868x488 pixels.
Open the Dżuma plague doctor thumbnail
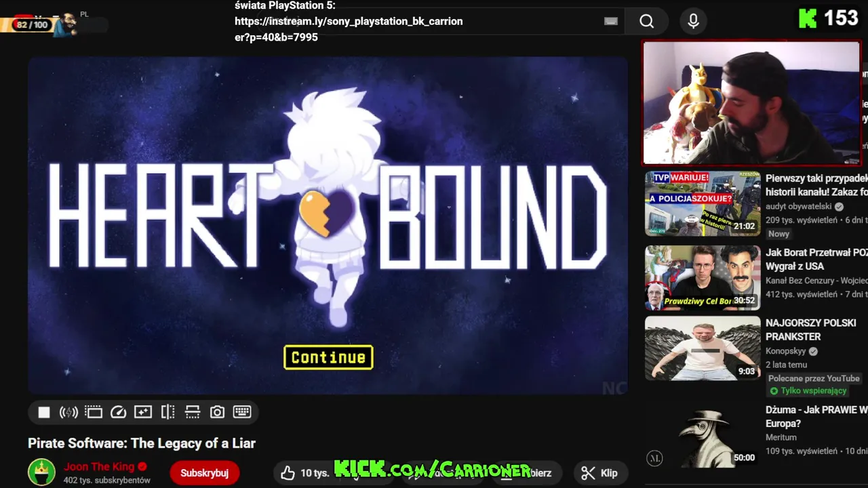pyautogui.click(x=703, y=435)
